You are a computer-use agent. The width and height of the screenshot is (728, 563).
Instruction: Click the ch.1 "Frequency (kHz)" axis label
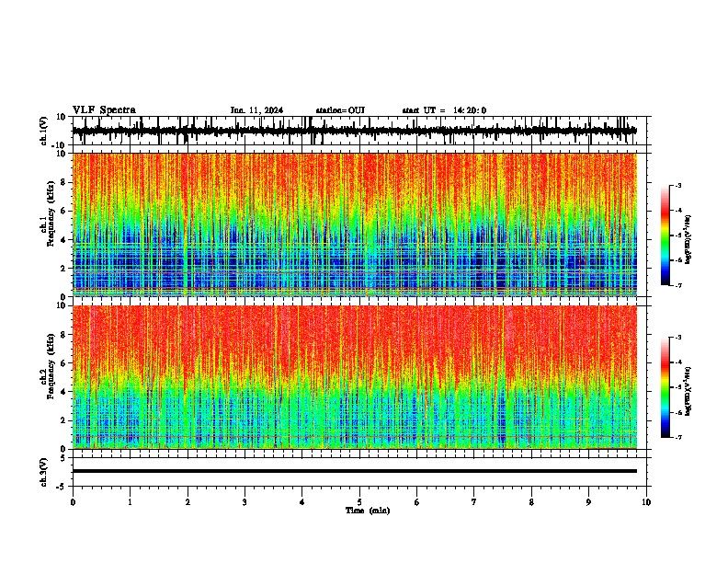point(51,214)
